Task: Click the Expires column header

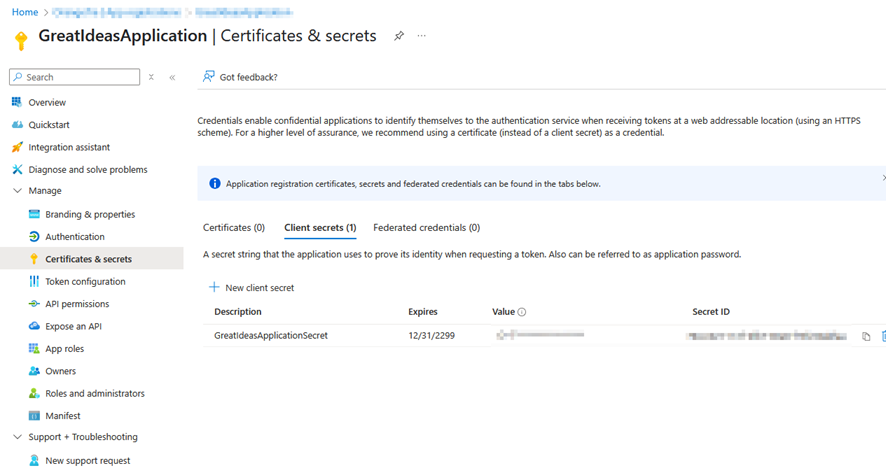Action: [423, 312]
